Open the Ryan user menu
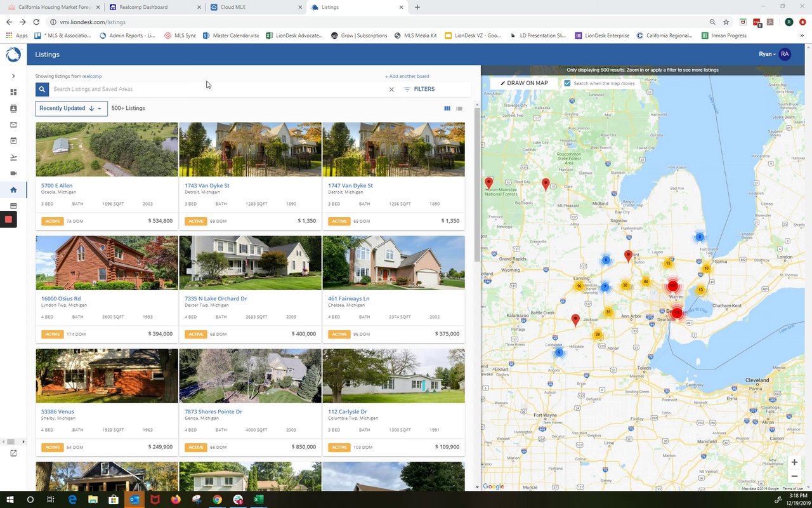The height and width of the screenshot is (508, 812). (767, 55)
